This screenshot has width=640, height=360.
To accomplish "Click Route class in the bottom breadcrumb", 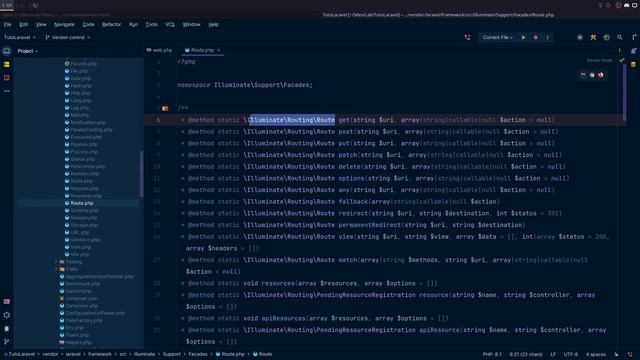I will point(262,354).
